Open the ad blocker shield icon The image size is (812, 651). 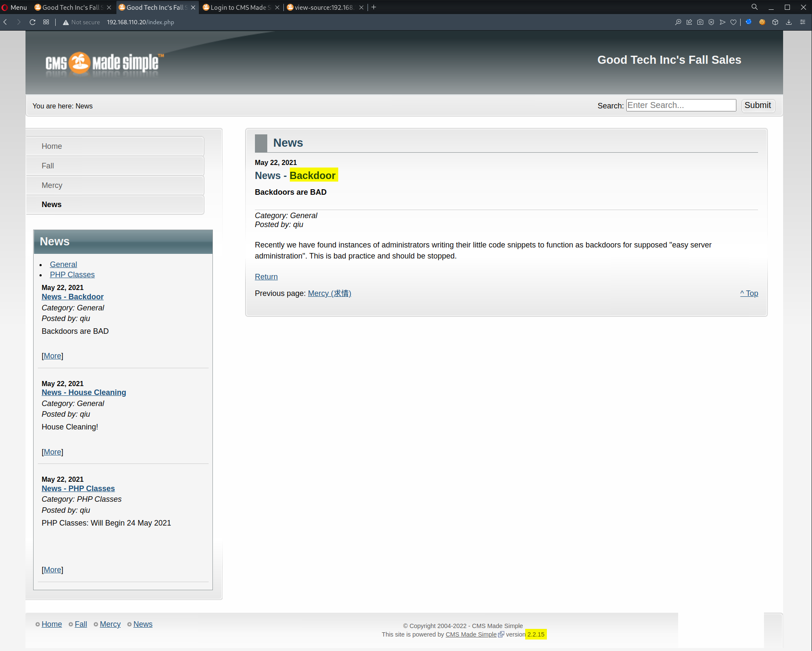pyautogui.click(x=711, y=22)
